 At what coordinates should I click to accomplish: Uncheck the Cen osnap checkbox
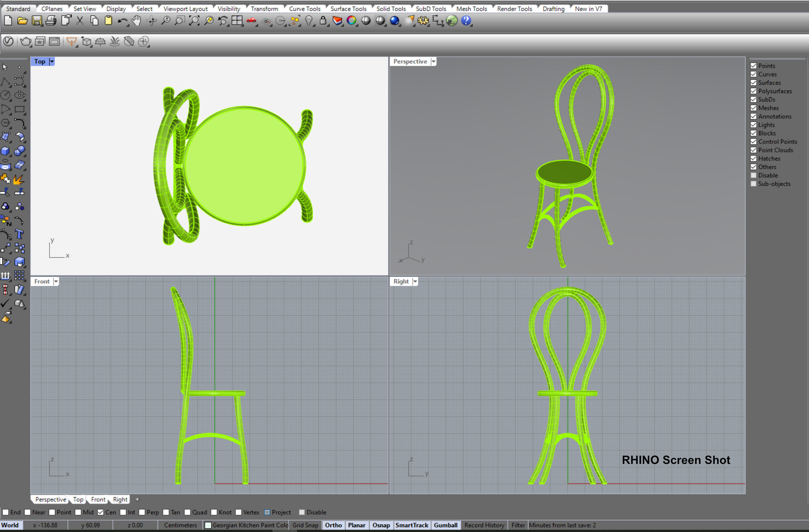coord(101,512)
